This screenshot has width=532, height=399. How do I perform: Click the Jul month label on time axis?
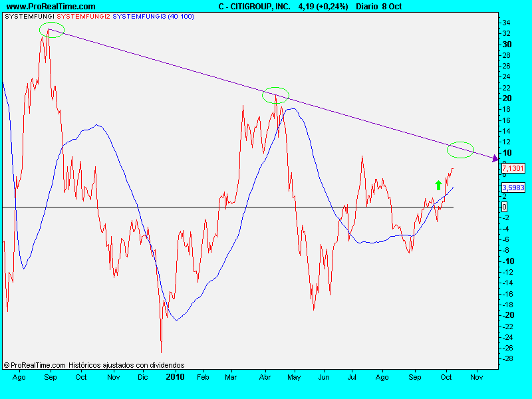[x=352, y=377]
